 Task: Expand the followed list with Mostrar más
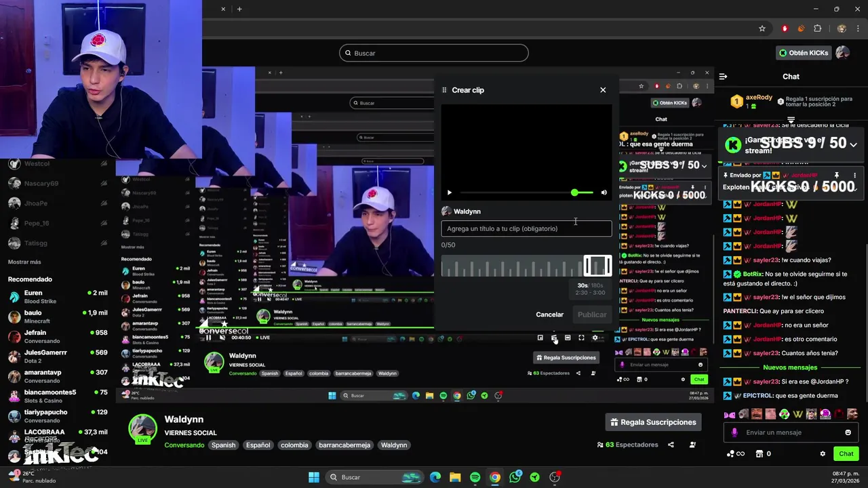pos(24,262)
